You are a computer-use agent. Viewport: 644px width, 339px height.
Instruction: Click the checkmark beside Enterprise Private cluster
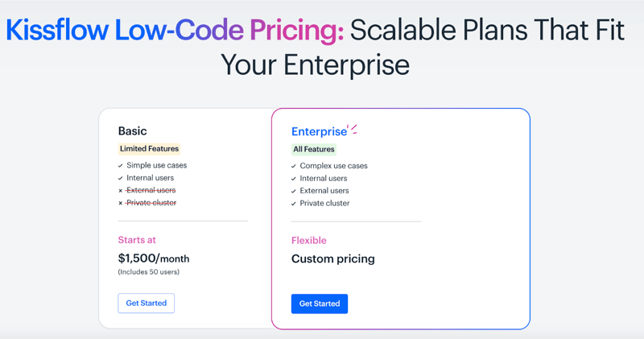[x=294, y=204]
